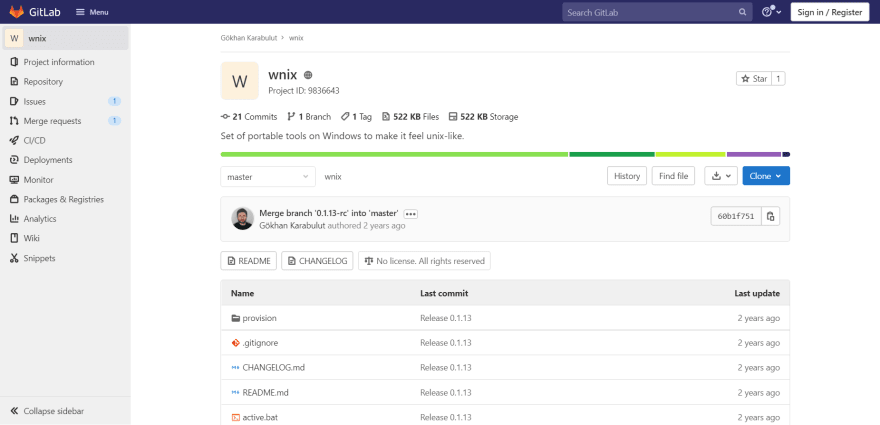880x425 pixels.
Task: Click the search magnifier icon
Action: point(742,12)
